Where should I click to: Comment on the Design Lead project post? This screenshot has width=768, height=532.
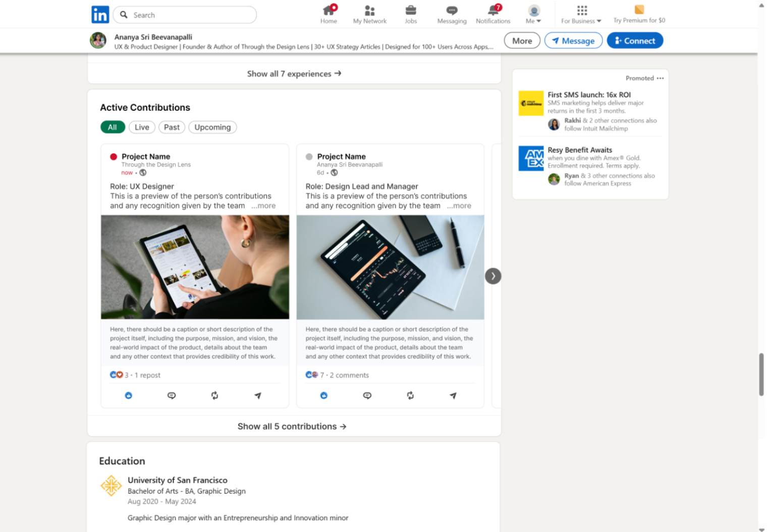tap(367, 396)
